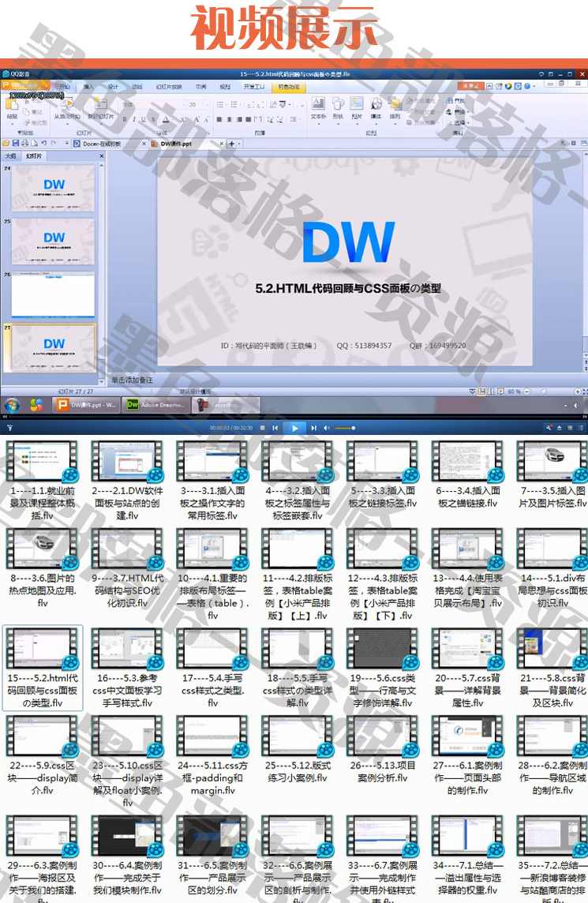The height and width of the screenshot is (903, 588).
Task: Select the DW课件.ppt document tab
Action: (185, 144)
